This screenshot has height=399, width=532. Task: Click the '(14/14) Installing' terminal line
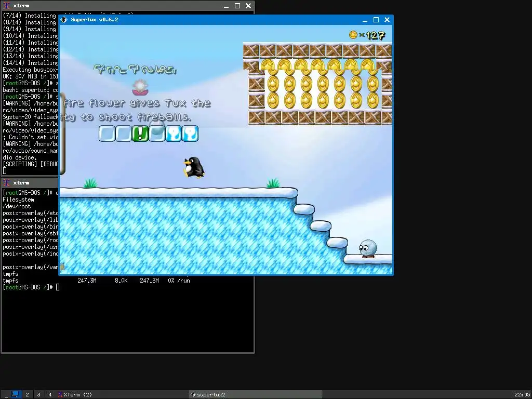coord(31,63)
